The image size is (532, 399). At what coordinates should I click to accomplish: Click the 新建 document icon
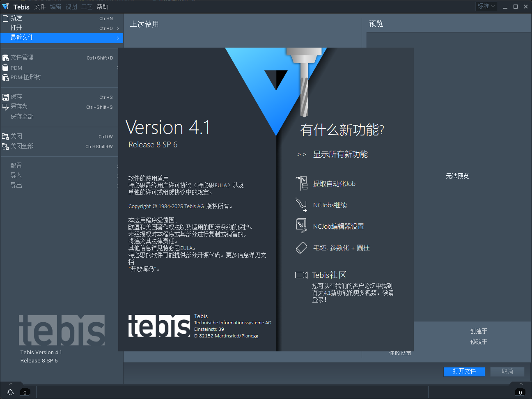tap(5, 18)
